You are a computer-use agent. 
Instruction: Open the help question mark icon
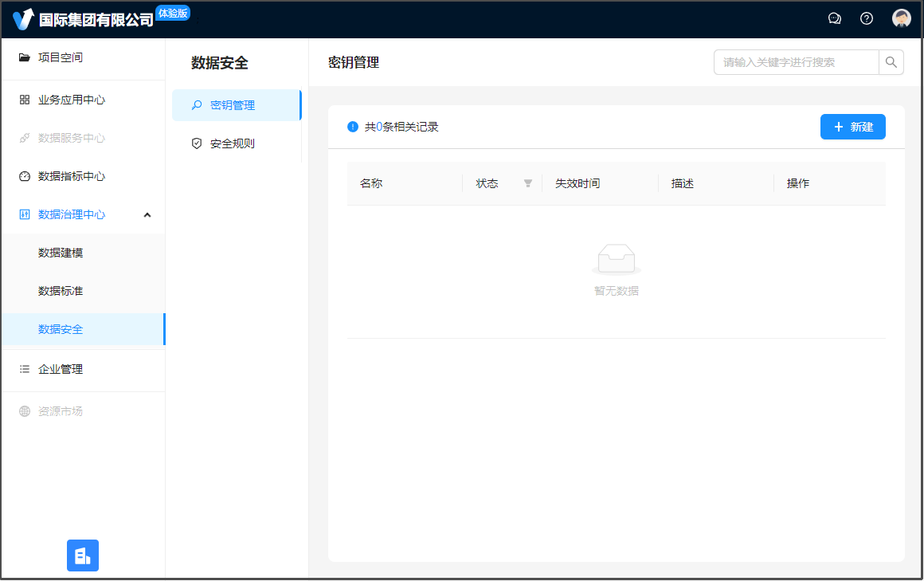tap(867, 18)
